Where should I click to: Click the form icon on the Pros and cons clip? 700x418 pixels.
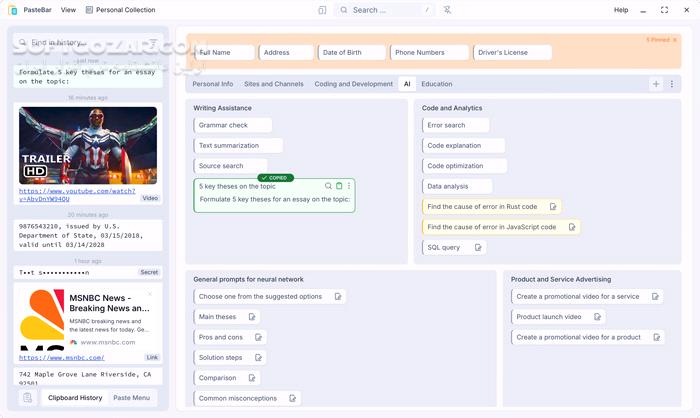[x=256, y=337]
